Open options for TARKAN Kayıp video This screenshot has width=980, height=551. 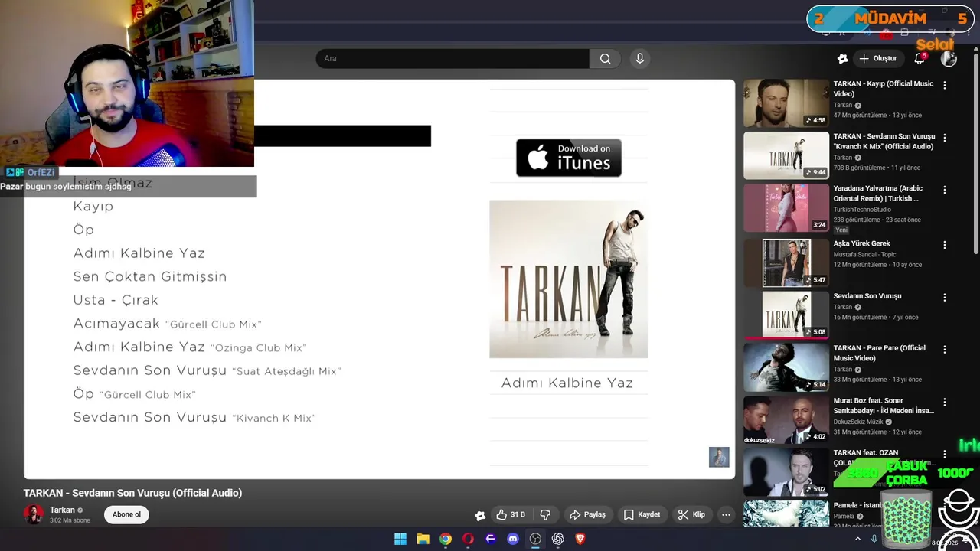pyautogui.click(x=945, y=86)
